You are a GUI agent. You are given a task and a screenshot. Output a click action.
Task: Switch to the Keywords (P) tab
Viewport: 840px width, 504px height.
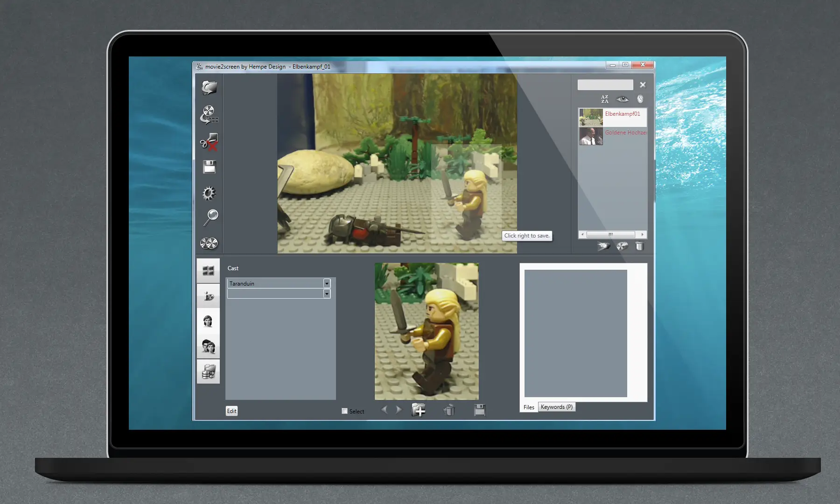(x=556, y=407)
